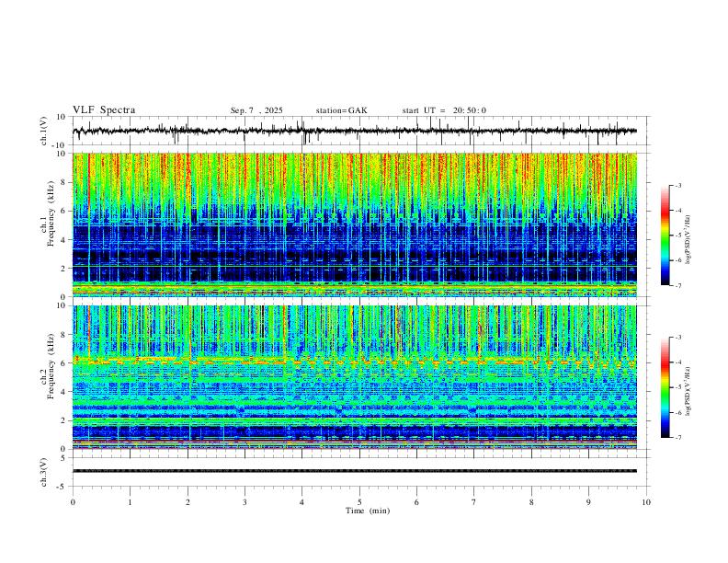Click the "ch.3(V)" axis label
The height and width of the screenshot is (563, 728).
point(44,472)
